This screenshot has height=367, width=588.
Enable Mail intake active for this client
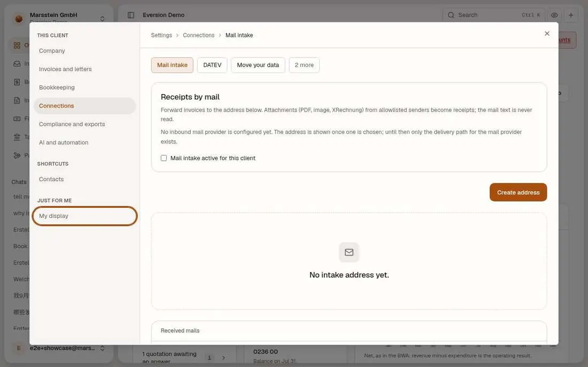(164, 158)
